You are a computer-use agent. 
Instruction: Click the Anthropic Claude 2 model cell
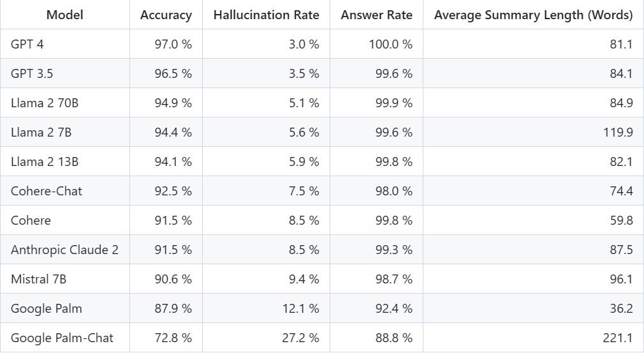click(x=65, y=250)
